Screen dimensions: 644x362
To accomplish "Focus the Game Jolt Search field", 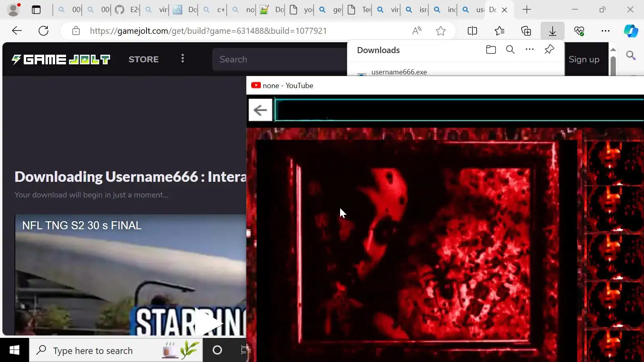I will pos(279,60).
